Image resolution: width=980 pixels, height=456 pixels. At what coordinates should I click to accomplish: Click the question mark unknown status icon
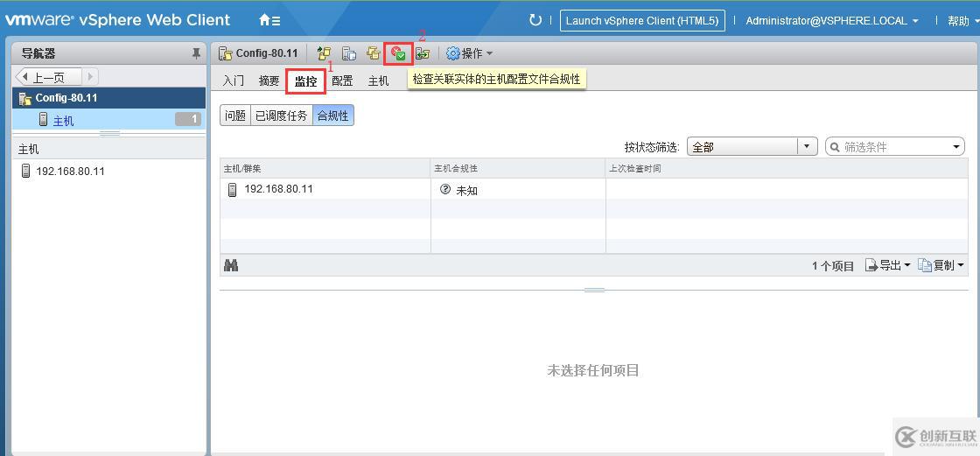point(445,190)
